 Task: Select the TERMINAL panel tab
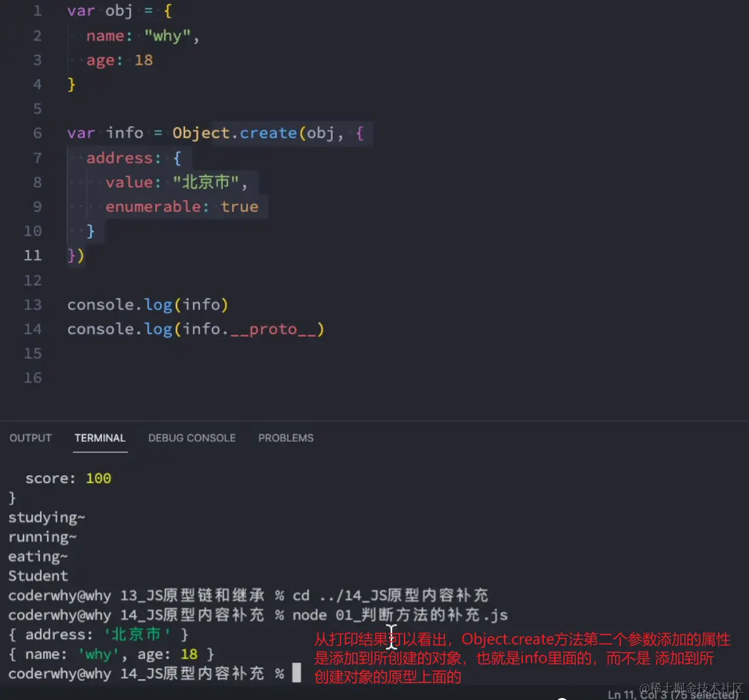coord(100,438)
